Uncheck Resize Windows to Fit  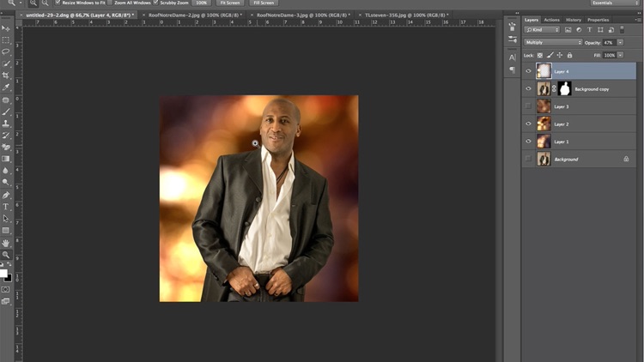pyautogui.click(x=59, y=3)
